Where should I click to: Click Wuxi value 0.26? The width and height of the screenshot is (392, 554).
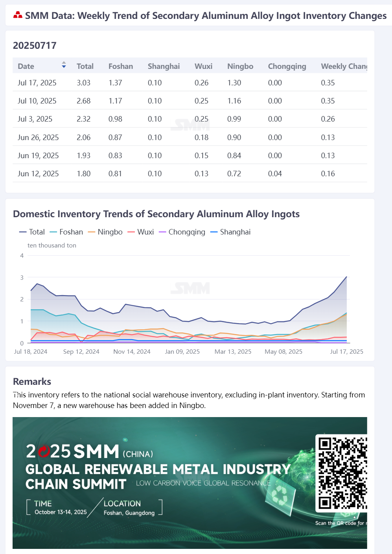pyautogui.click(x=201, y=83)
